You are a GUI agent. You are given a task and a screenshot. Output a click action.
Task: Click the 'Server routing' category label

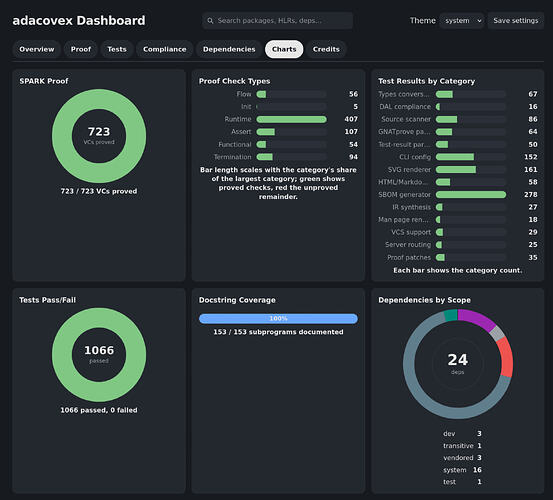[x=408, y=245]
